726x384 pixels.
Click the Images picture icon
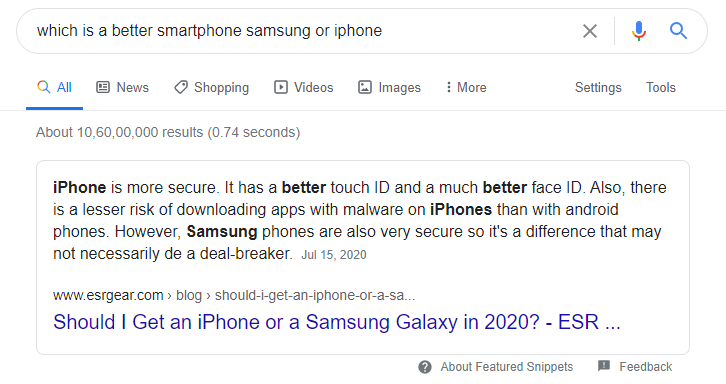[x=365, y=87]
